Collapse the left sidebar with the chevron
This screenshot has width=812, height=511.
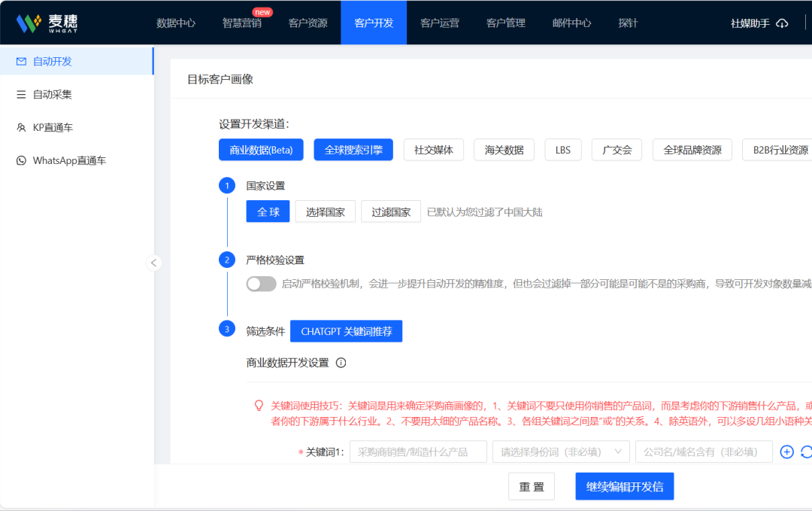[154, 263]
